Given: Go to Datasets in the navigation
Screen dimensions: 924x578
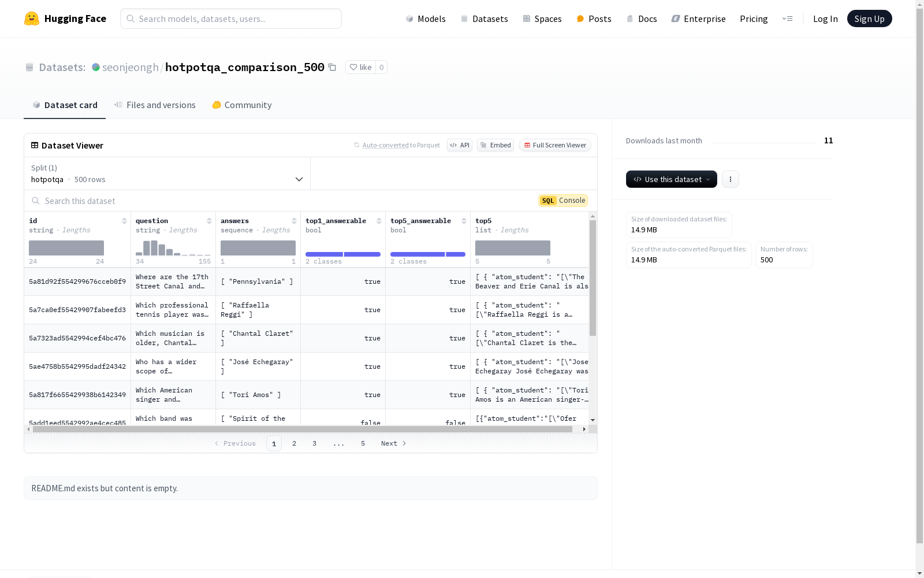Looking at the screenshot, I should tap(484, 18).
